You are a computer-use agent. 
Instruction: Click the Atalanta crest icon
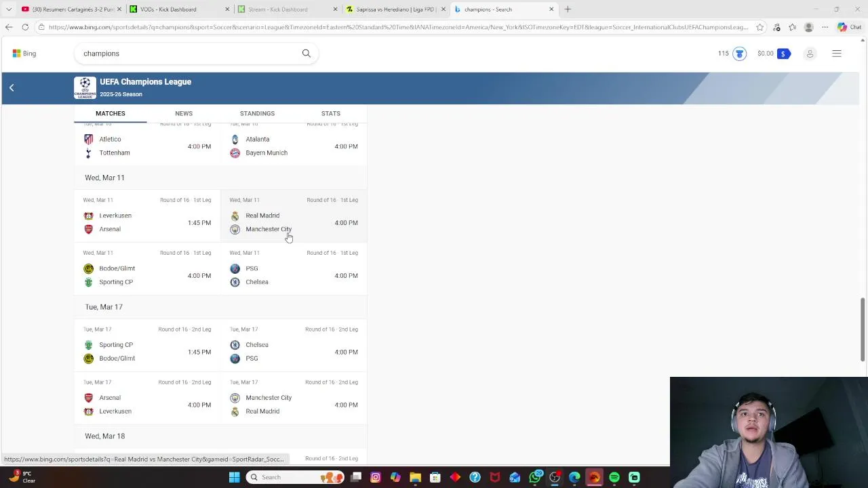click(x=235, y=139)
